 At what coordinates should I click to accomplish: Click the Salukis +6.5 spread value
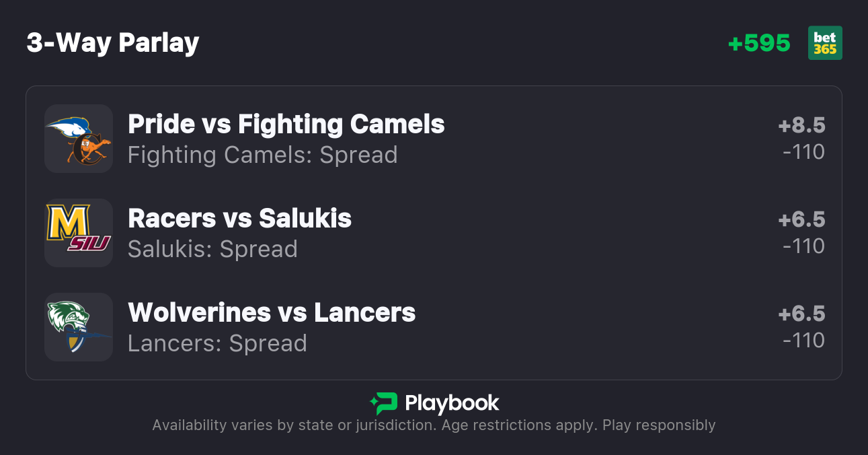click(x=801, y=220)
